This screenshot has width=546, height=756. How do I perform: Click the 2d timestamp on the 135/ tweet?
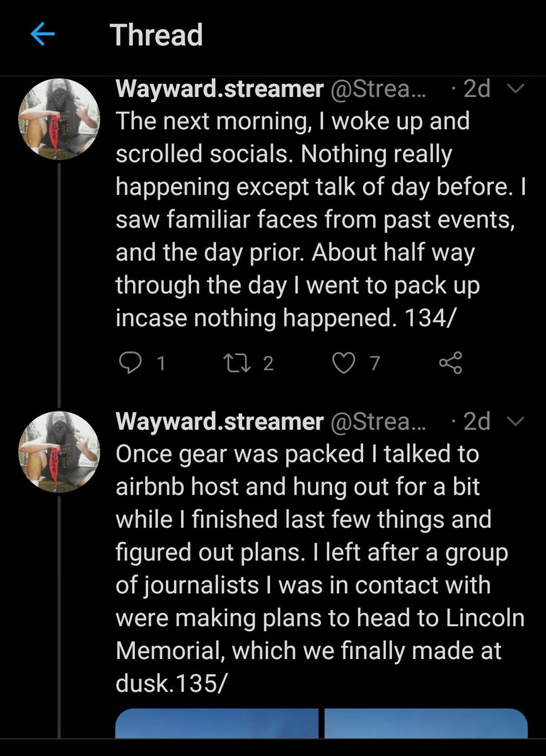(x=476, y=421)
